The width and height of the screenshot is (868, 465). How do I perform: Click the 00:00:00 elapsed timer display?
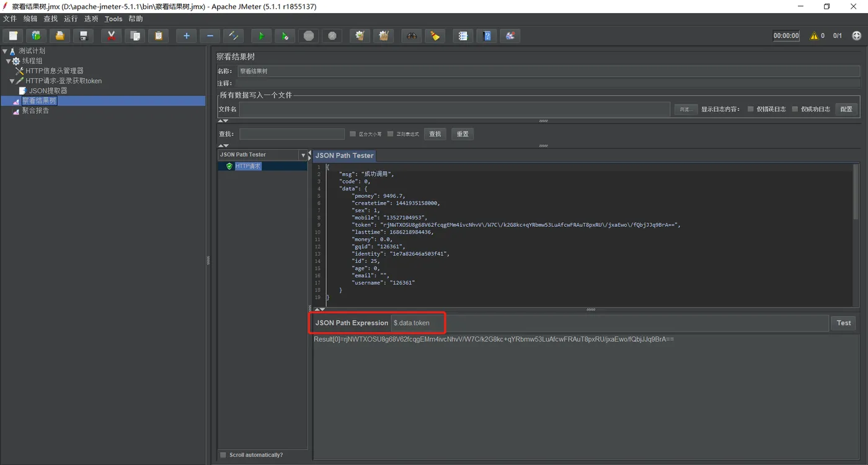point(786,36)
